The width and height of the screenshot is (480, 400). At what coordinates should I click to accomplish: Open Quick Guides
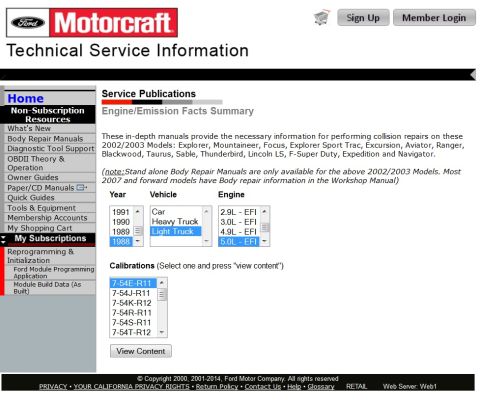[31, 198]
